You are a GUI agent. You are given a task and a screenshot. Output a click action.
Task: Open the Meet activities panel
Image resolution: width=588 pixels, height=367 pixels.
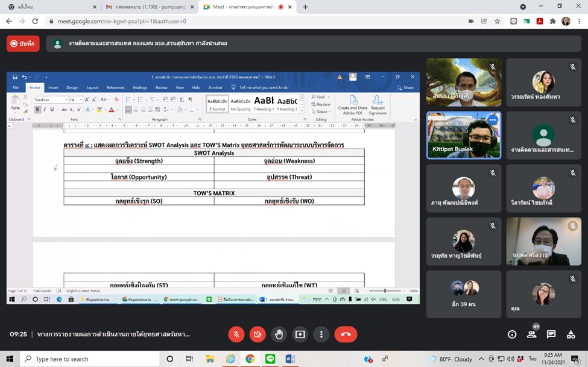571,334
